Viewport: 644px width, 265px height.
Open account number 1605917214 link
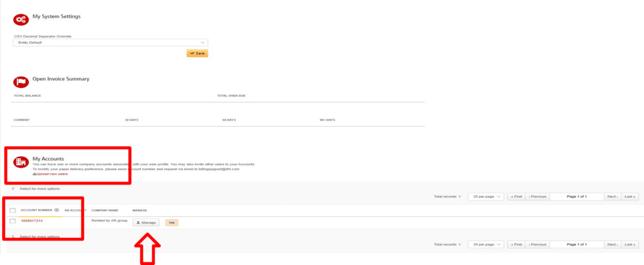pos(31,221)
